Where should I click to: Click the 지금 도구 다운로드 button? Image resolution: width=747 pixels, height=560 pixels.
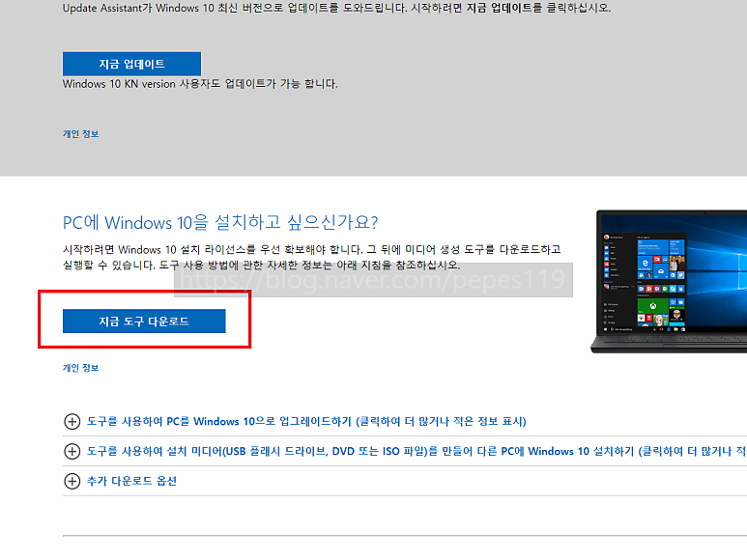144,322
